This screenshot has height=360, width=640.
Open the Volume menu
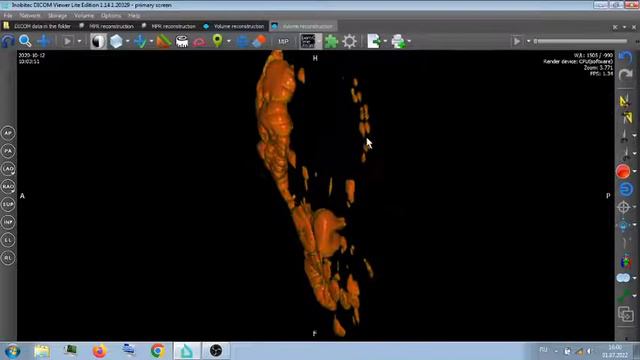tap(84, 16)
